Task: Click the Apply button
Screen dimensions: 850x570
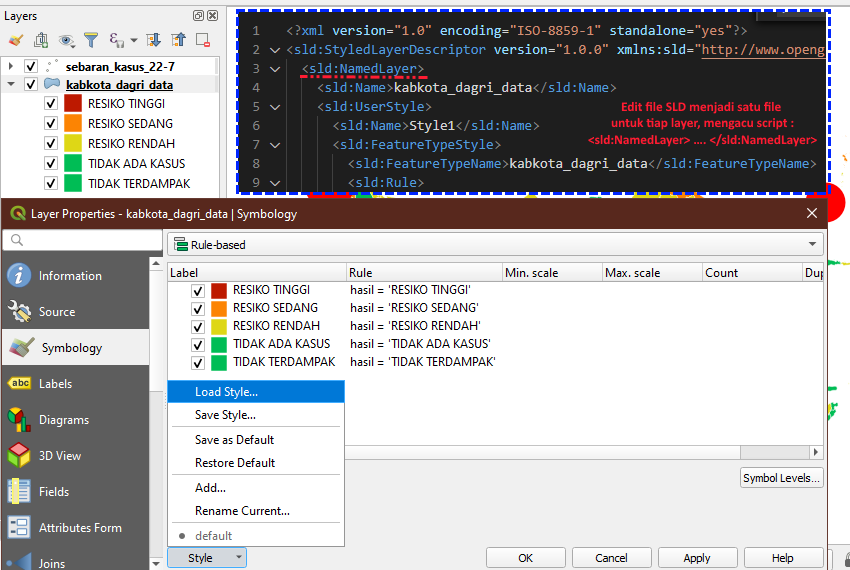Action: (x=697, y=558)
